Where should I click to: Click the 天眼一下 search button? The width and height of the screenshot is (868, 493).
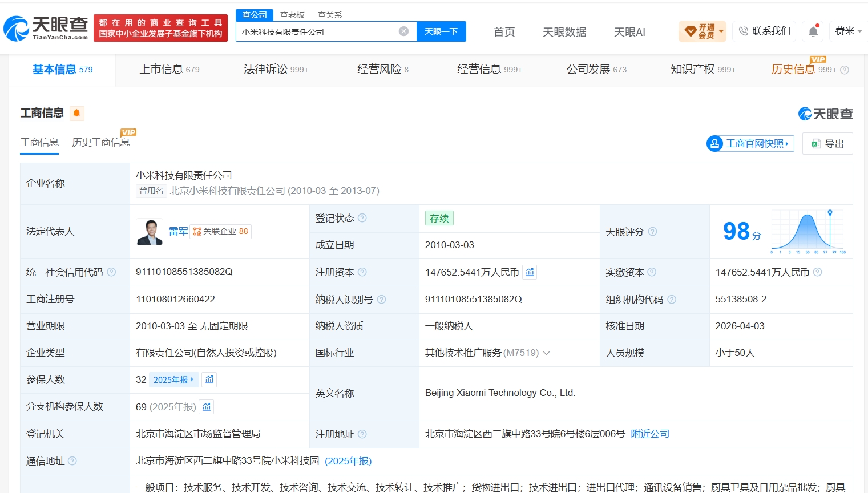pos(441,31)
